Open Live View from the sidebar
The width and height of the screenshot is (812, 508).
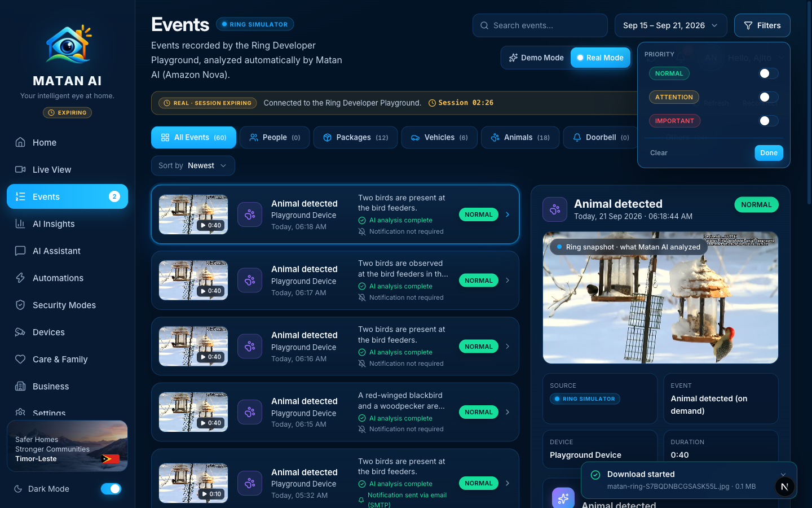point(67,169)
